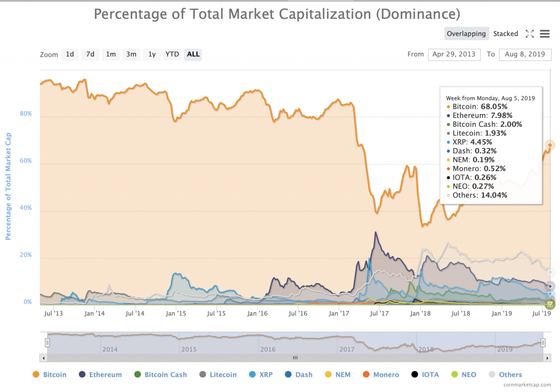Click the navigator scrollbar left arrow
Viewport: 560px width, 392px height.
click(43, 358)
